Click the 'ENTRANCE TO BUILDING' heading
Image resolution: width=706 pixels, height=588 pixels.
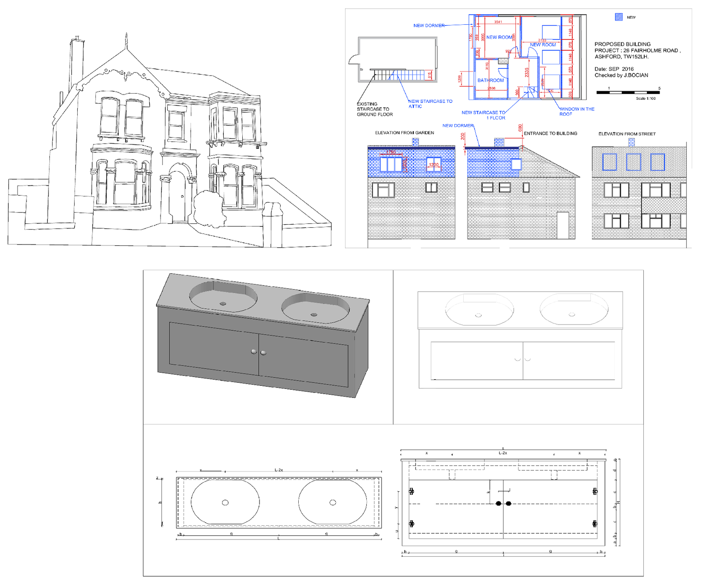(550, 133)
